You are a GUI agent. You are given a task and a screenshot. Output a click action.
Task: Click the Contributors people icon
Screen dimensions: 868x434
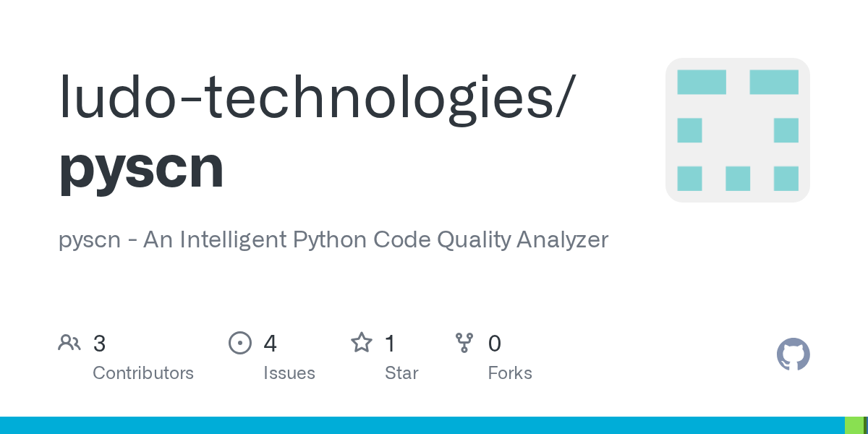pyautogui.click(x=69, y=343)
